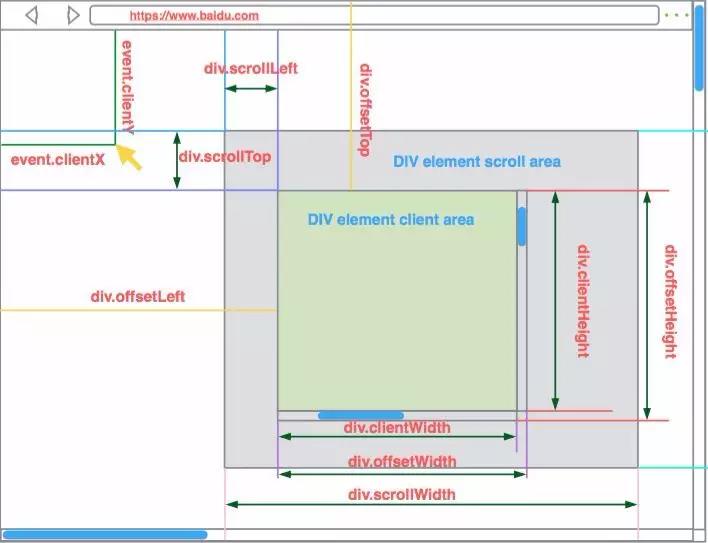Click the baidu.com address bar

[x=374, y=15]
